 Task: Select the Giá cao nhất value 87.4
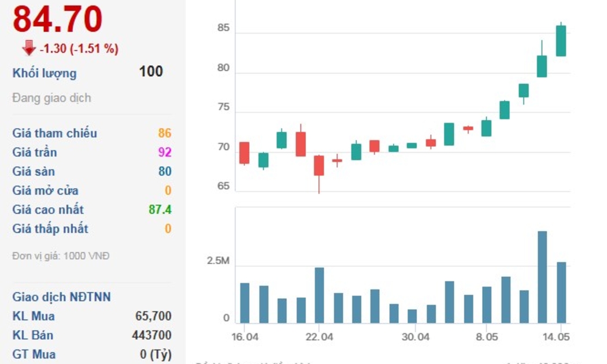[160, 210]
